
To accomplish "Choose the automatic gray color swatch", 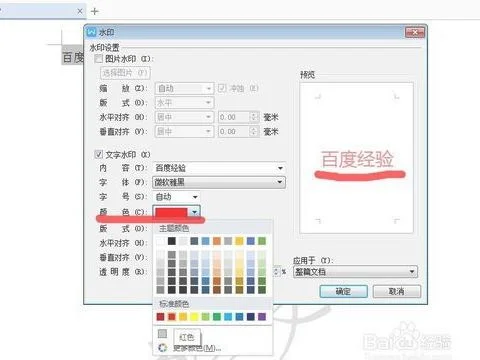I will point(162,333).
